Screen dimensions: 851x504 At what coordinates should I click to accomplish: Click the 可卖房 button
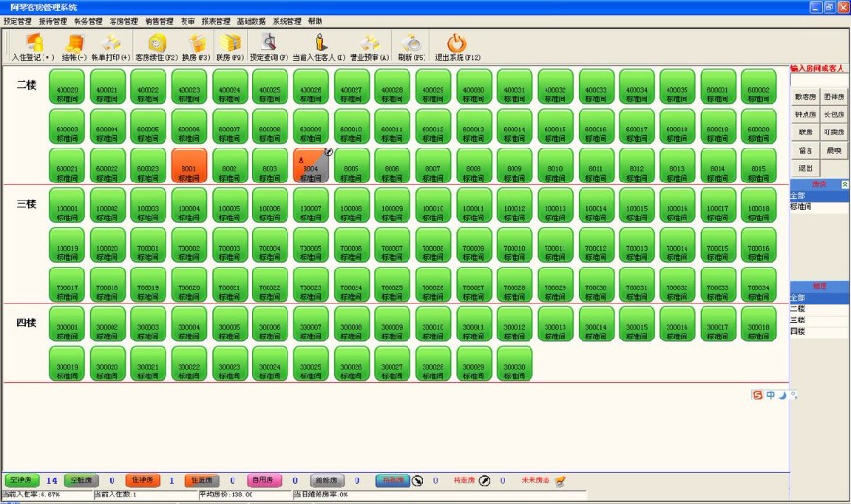(x=834, y=132)
